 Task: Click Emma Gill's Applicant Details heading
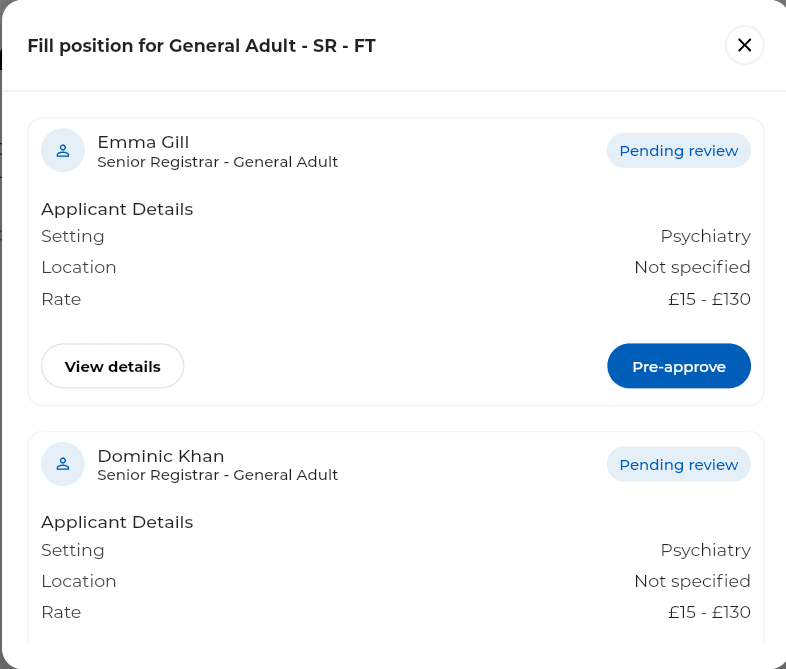coord(117,209)
